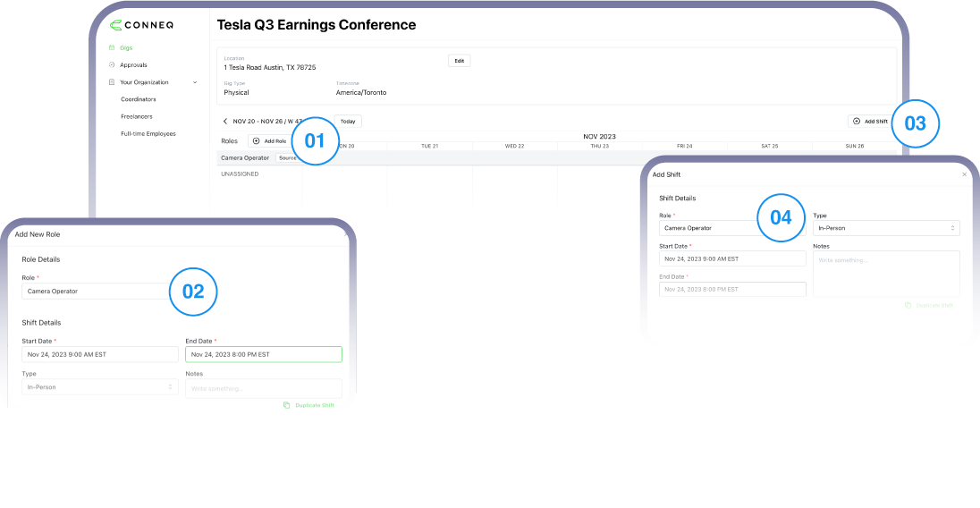Select the THU 23 column header
Screen dimensions: 980x508
(x=599, y=146)
